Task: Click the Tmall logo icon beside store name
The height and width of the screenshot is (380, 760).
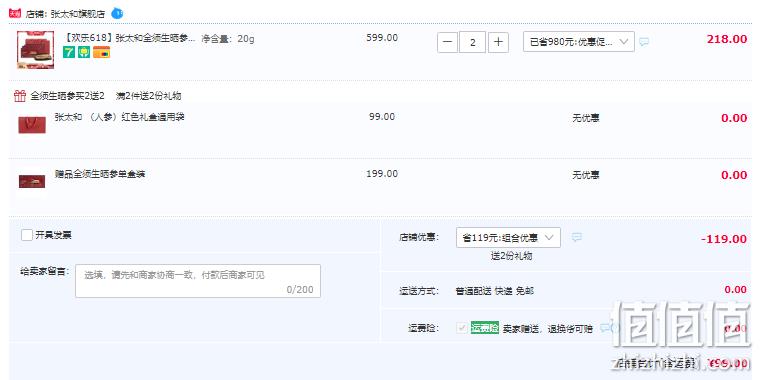Action: [x=15, y=13]
